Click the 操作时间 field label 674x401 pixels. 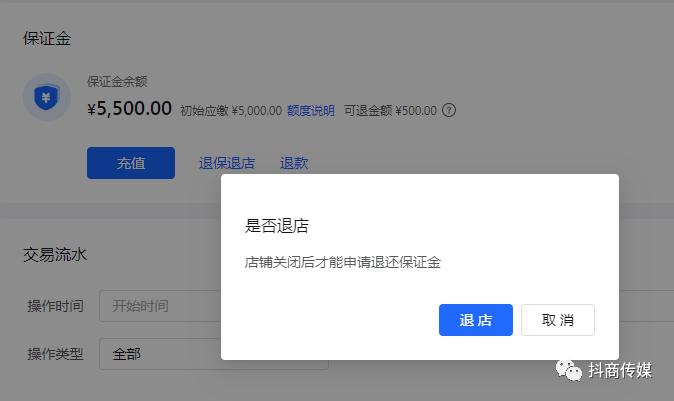tap(55, 306)
